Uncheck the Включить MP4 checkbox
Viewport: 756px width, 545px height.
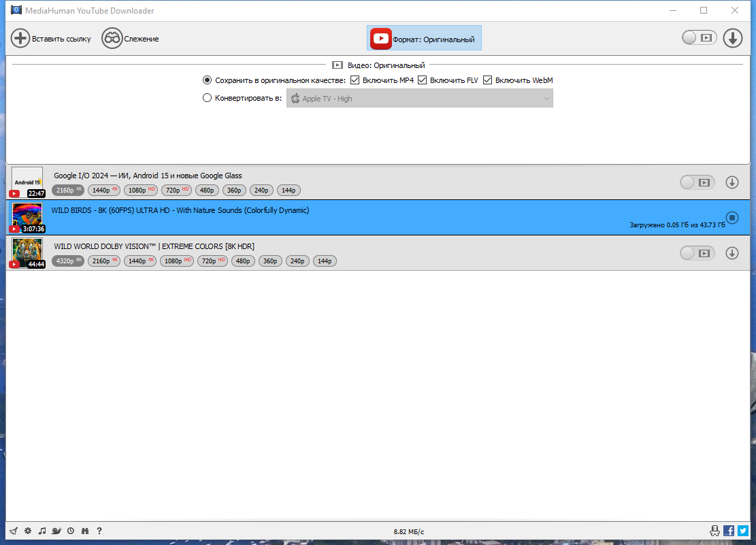click(x=355, y=80)
